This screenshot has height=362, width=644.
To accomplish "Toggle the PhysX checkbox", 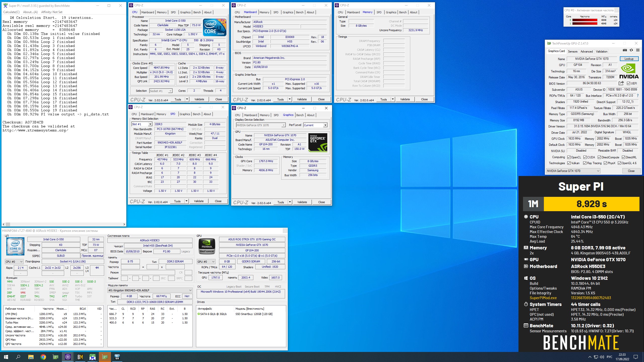I will (x=605, y=163).
